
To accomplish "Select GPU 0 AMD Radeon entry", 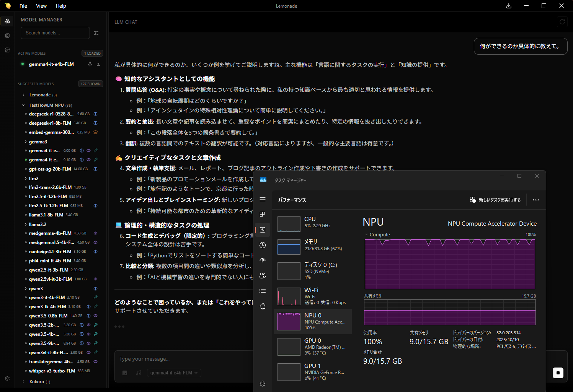I will 313,346.
